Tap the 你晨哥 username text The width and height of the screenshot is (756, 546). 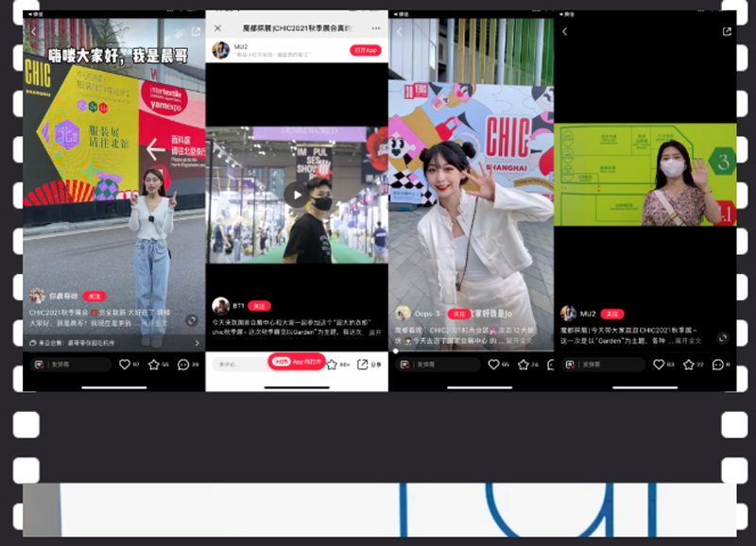[x=63, y=296]
